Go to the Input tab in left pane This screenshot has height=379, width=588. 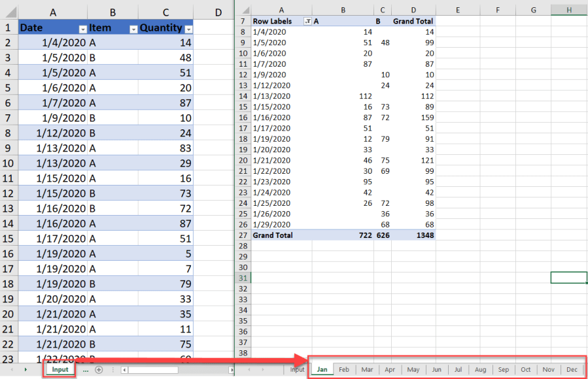pos(60,370)
